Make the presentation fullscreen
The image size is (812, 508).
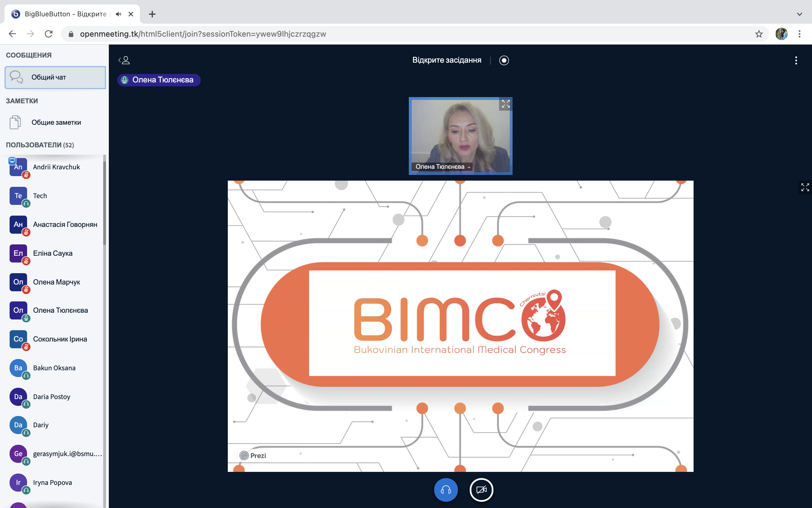tap(805, 187)
